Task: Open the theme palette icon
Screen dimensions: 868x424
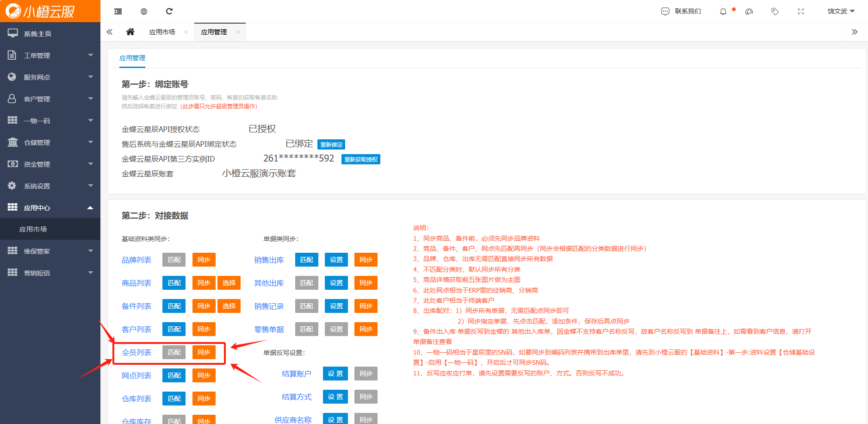Action: point(749,12)
